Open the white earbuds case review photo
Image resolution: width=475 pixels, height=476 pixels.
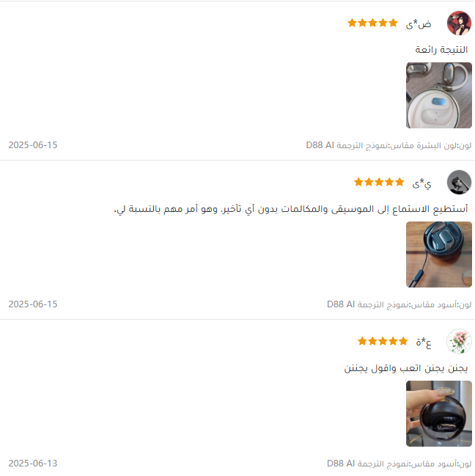(x=439, y=95)
